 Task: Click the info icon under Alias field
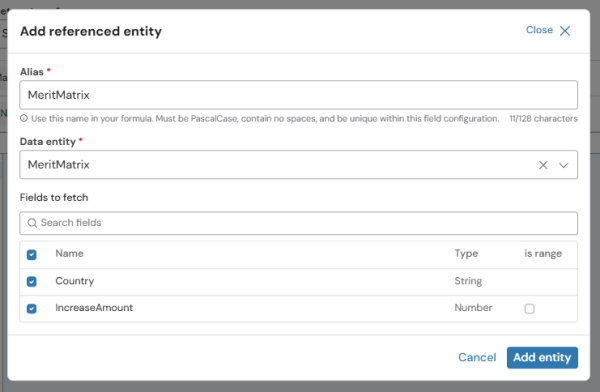pos(24,118)
